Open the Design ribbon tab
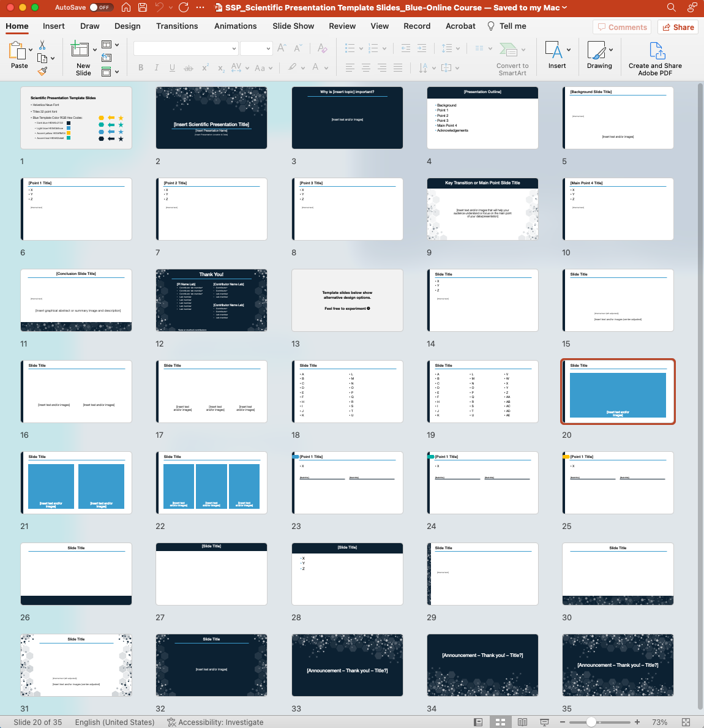The height and width of the screenshot is (728, 704). coord(127,26)
